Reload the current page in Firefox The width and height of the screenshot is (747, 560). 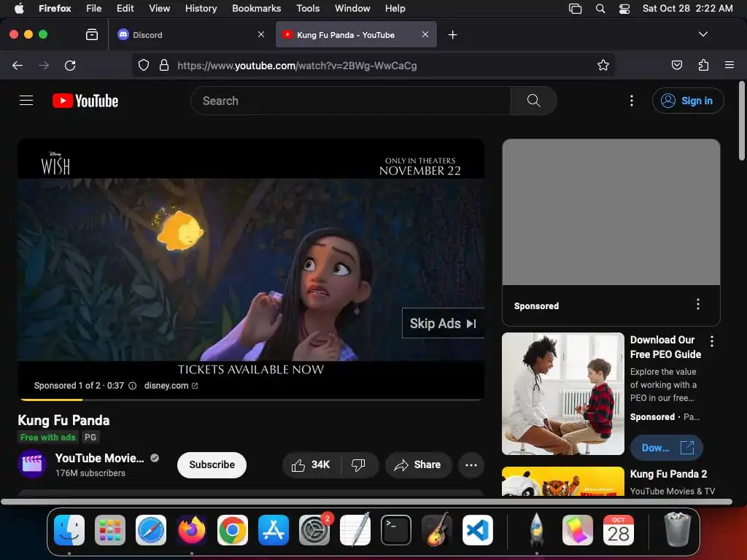70,65
